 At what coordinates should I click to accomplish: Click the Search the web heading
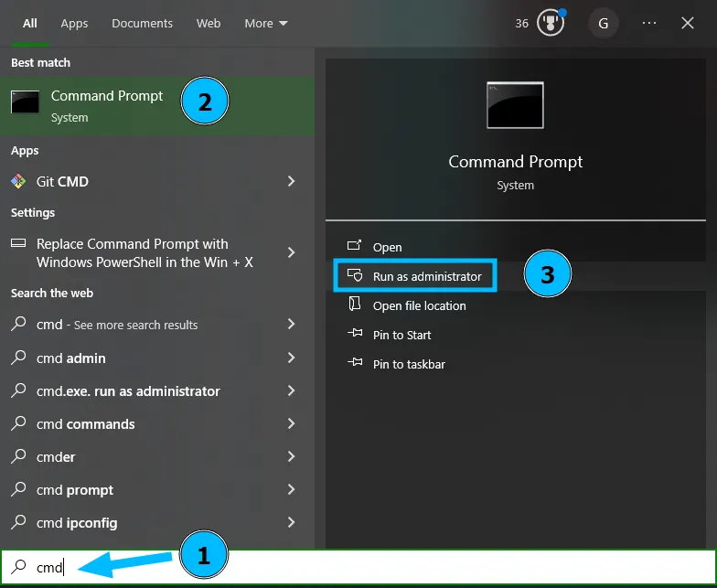tap(52, 293)
